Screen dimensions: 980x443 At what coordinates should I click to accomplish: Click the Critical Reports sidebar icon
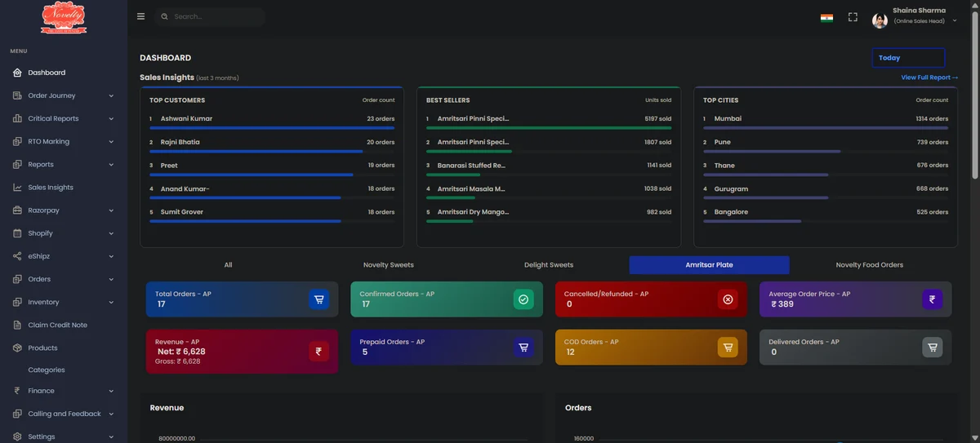pos(18,118)
